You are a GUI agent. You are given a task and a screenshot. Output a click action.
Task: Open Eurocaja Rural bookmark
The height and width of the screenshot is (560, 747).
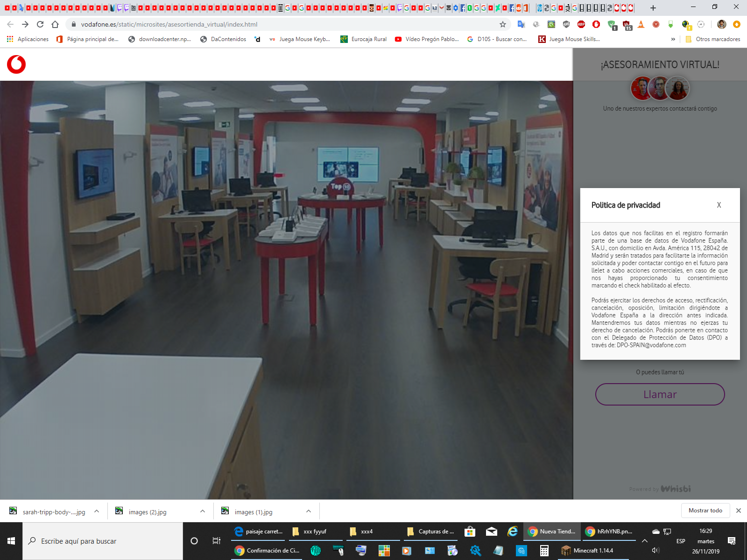(x=364, y=39)
